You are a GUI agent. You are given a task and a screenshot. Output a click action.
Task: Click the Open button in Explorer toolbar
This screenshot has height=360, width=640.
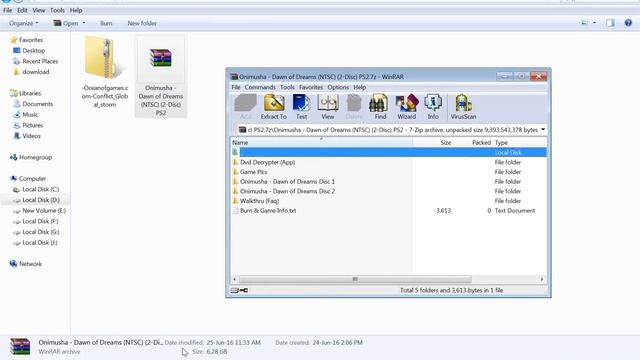(x=66, y=23)
